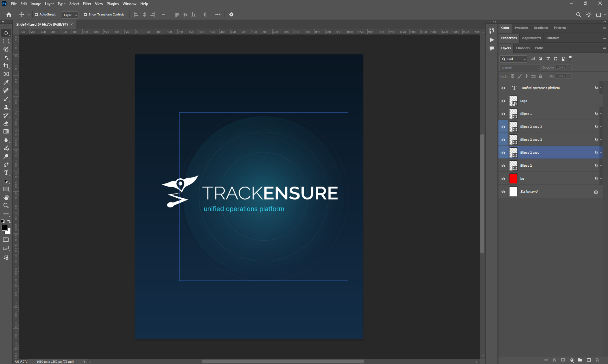Screen dimensions: 608x364
Task: Toggle Show Transform Controls checkbox
Action: (x=85, y=15)
